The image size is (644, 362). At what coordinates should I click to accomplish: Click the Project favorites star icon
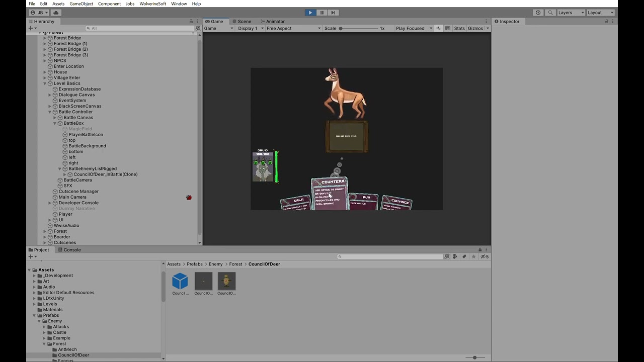[473, 257]
